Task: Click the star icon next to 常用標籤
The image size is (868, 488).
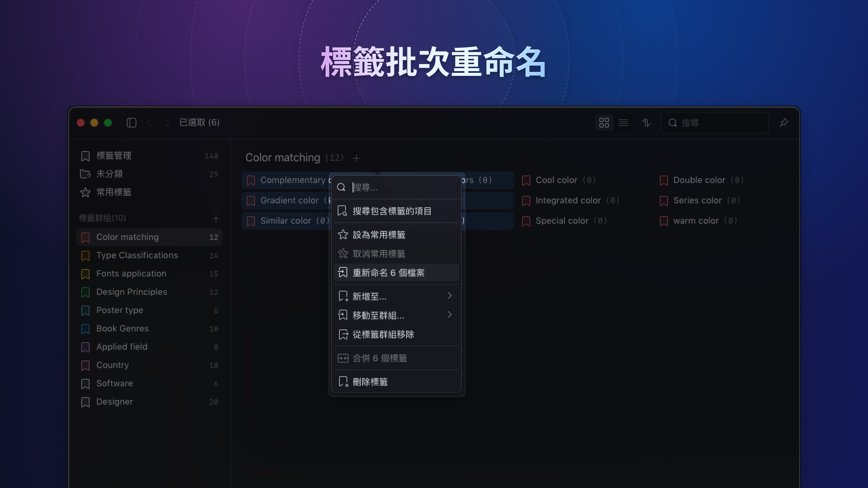Action: pyautogui.click(x=85, y=192)
